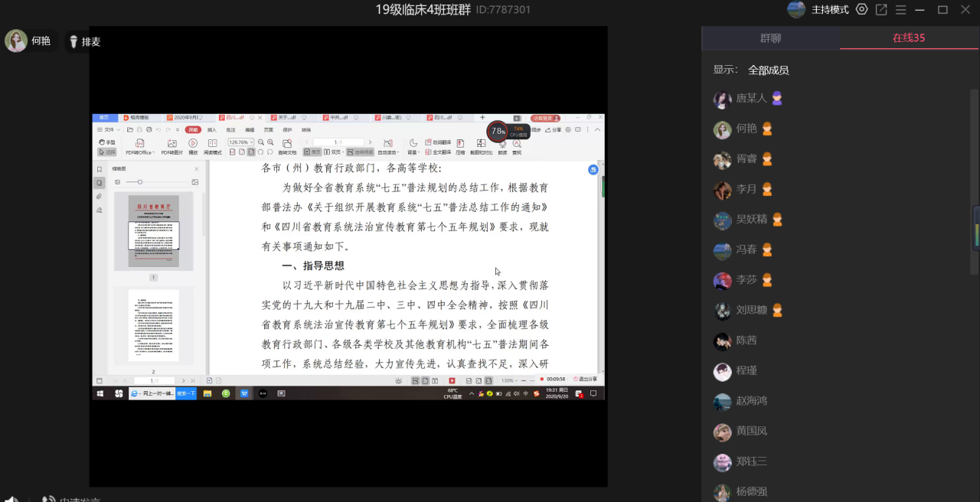Viewport: 980px width, 502px height.
Task: Click 何艳's avatar in the top-left corner
Action: [x=16, y=41]
